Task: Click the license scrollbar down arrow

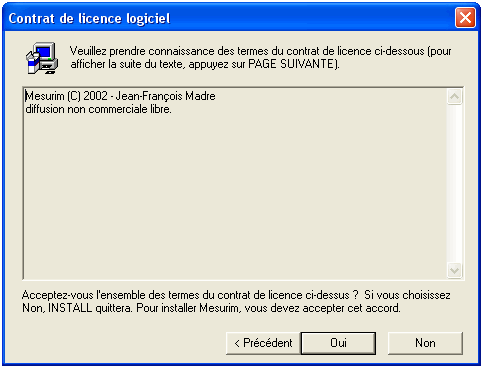Action: coord(455,270)
